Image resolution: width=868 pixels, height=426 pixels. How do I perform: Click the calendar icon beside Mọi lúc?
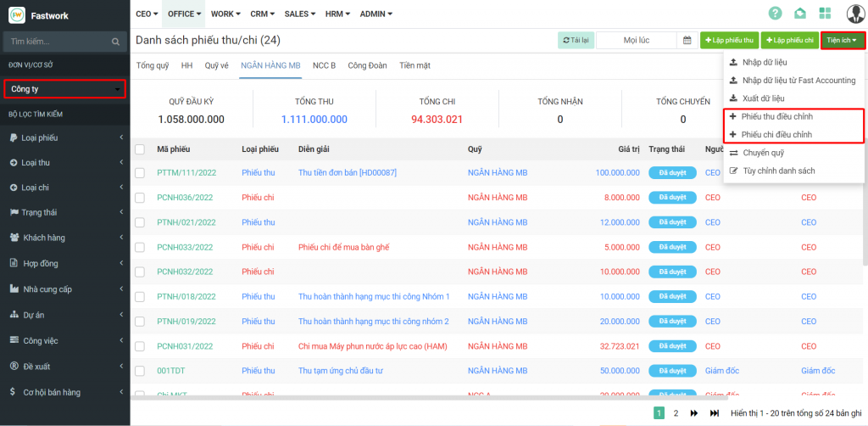point(688,40)
